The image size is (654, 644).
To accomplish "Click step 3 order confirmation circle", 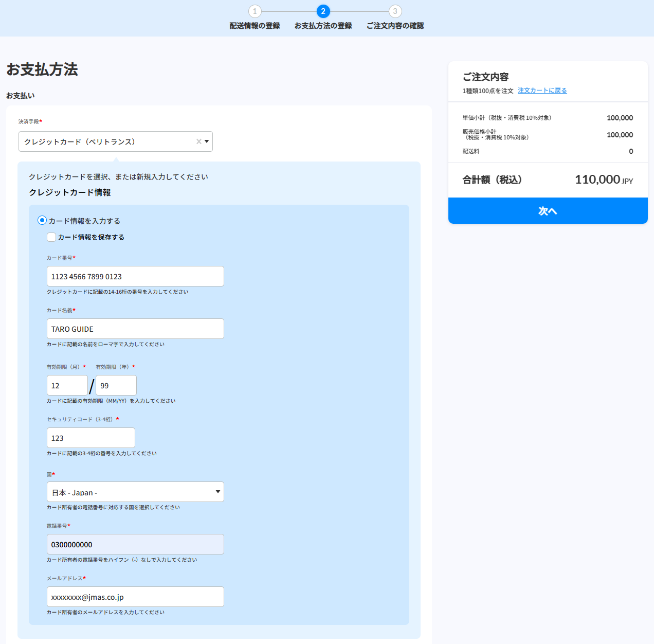I will pyautogui.click(x=395, y=11).
